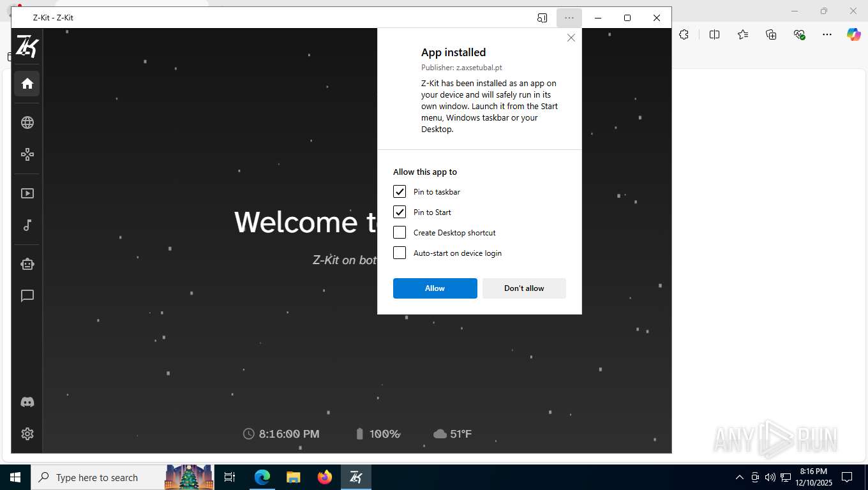The image size is (868, 490).
Task: Open Edge favorites star icon
Action: coord(743,34)
